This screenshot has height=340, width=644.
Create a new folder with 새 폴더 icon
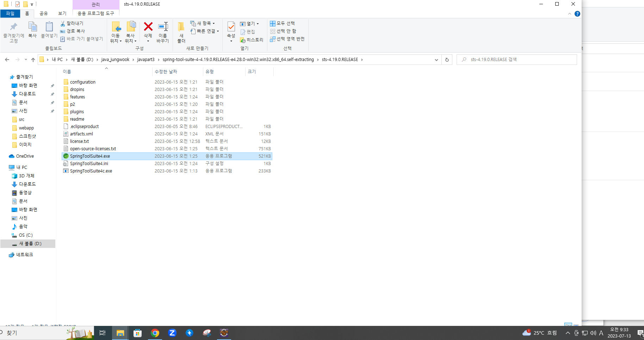coord(181,27)
